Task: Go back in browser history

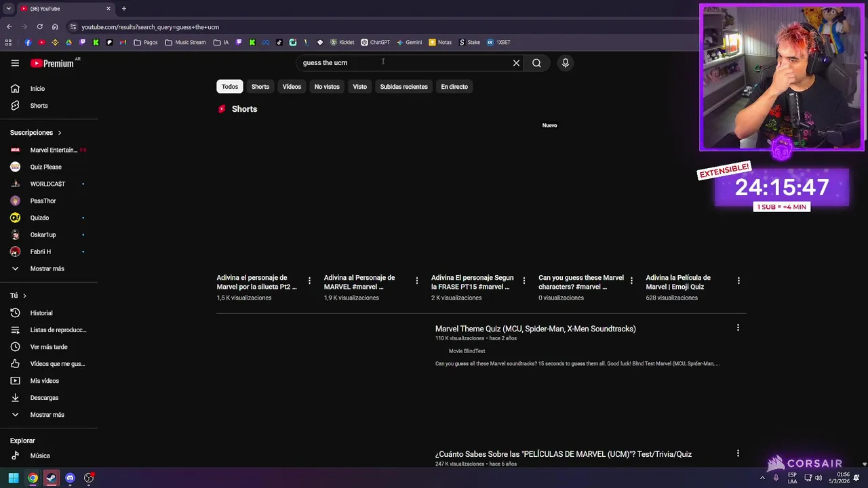Action: (x=9, y=27)
